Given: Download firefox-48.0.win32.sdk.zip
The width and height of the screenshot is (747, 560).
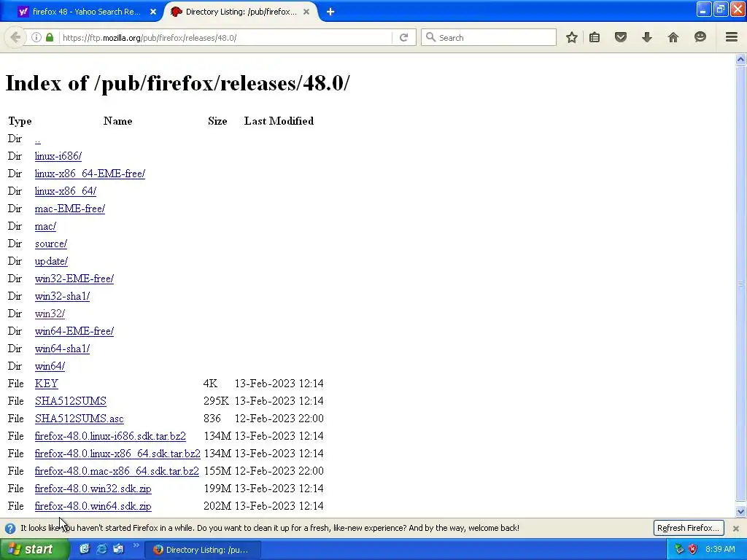Looking at the screenshot, I should (93, 489).
